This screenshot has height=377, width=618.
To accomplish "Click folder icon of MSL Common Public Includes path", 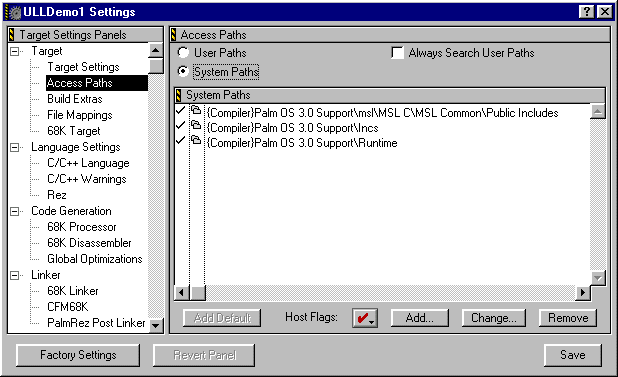I will (196, 111).
